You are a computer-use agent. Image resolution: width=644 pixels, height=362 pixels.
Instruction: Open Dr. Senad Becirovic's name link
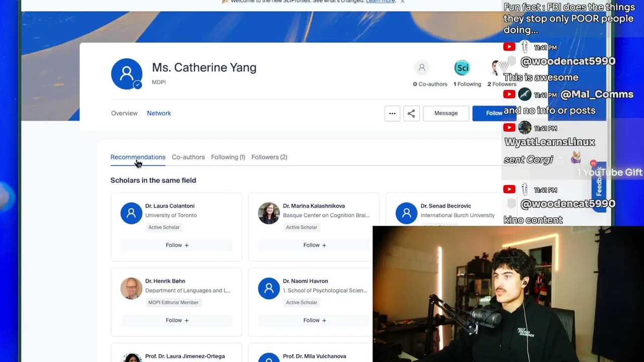pos(446,206)
